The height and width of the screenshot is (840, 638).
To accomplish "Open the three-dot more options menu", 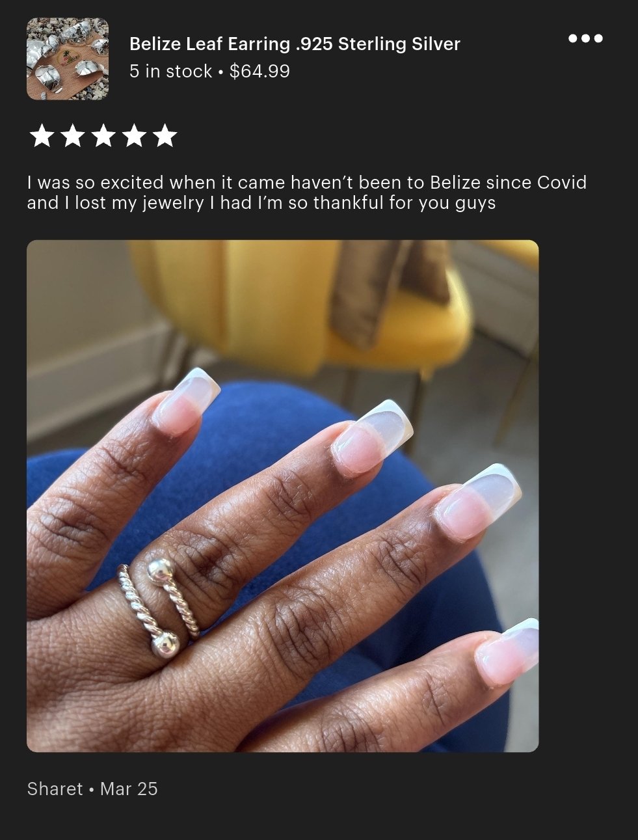I will [585, 38].
